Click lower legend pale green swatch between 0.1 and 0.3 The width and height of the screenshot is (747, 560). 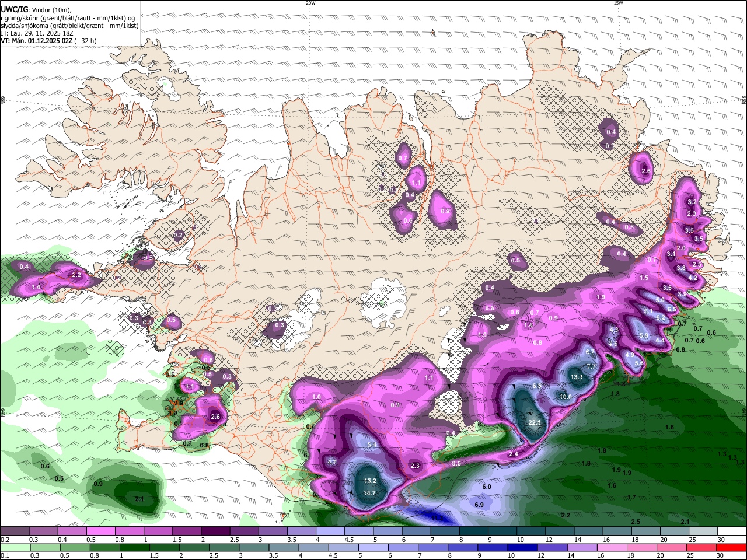coord(14,548)
